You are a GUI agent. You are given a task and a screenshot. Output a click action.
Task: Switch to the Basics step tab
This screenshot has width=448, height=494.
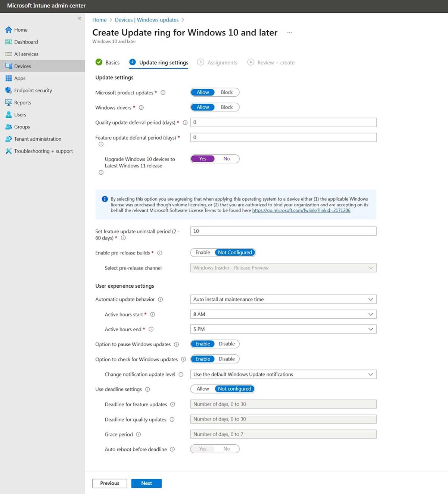point(112,63)
